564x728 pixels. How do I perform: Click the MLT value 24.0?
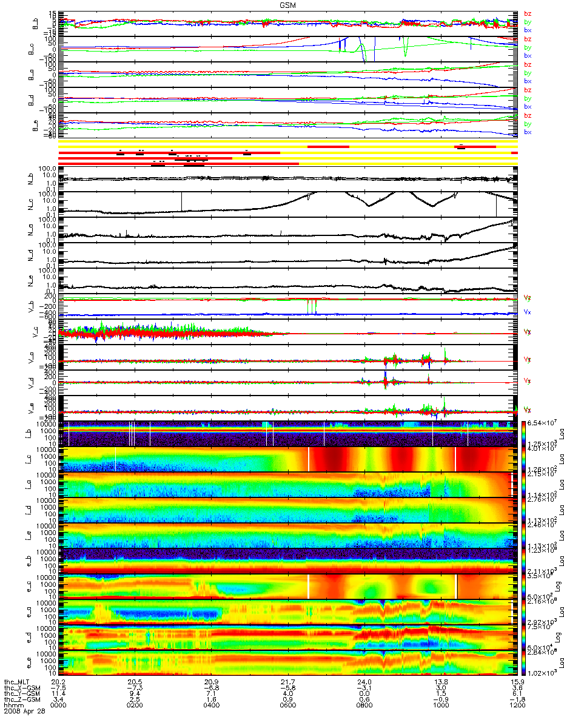(364, 682)
